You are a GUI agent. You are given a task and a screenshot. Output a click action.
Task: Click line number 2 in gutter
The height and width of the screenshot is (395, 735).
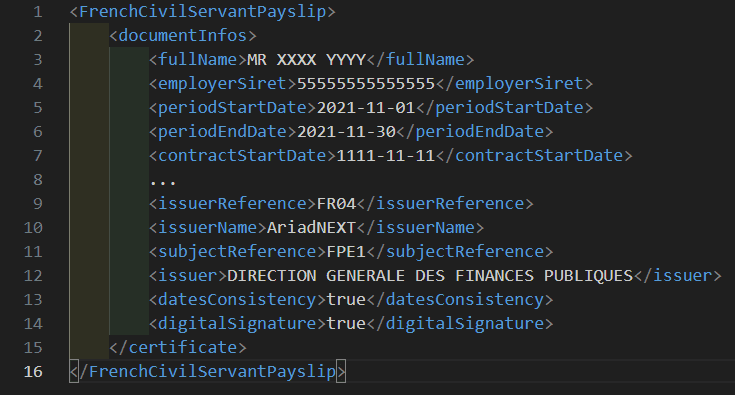(x=38, y=36)
